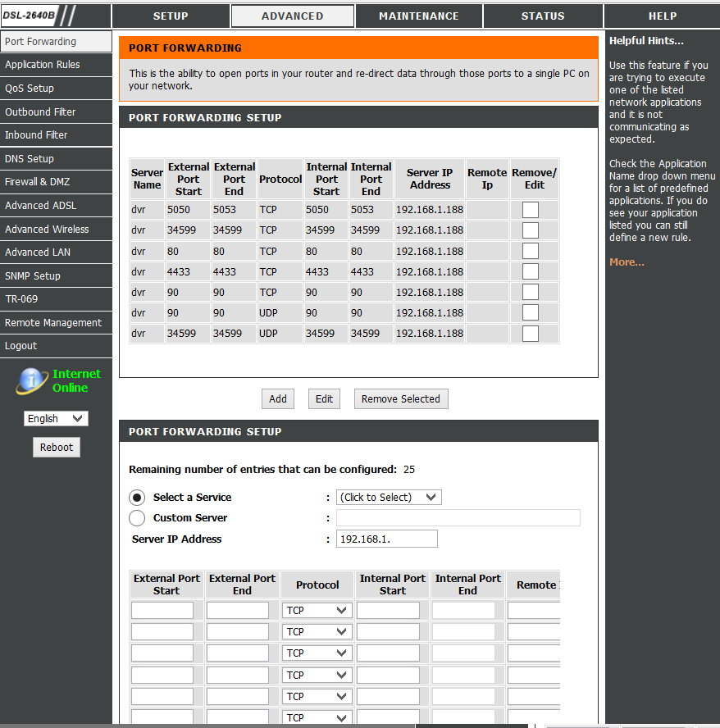
Task: Click the Server IP Address column header
Action: pos(430,179)
